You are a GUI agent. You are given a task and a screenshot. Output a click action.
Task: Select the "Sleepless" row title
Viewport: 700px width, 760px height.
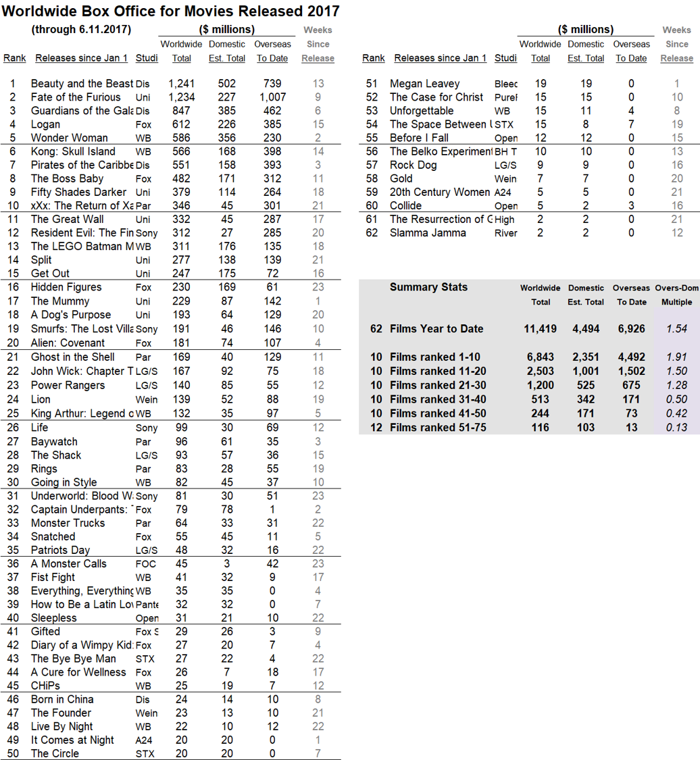54,618
